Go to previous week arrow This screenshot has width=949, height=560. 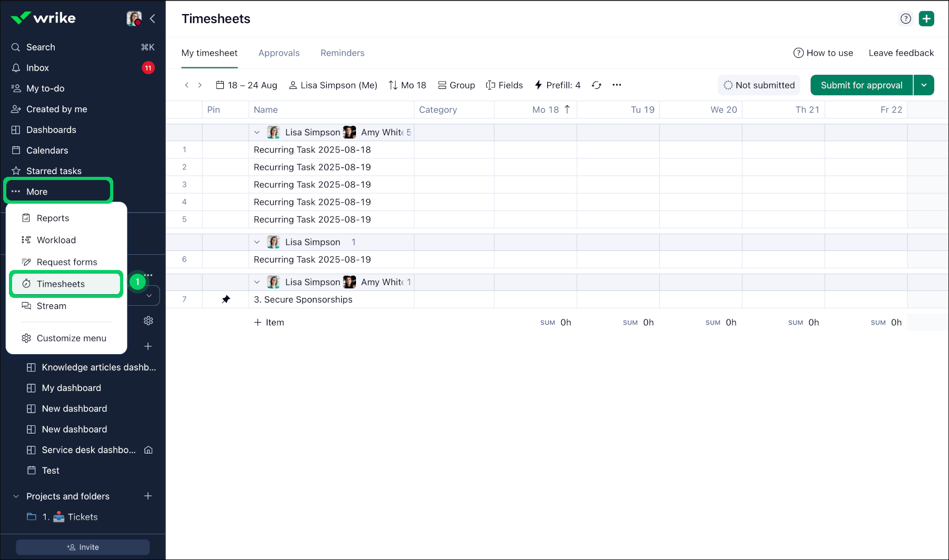click(x=186, y=85)
